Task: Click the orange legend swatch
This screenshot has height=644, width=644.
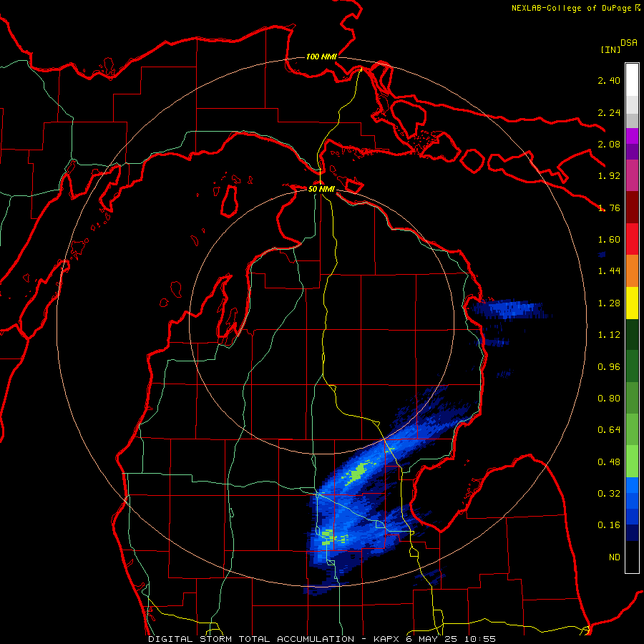Action: pos(632,271)
